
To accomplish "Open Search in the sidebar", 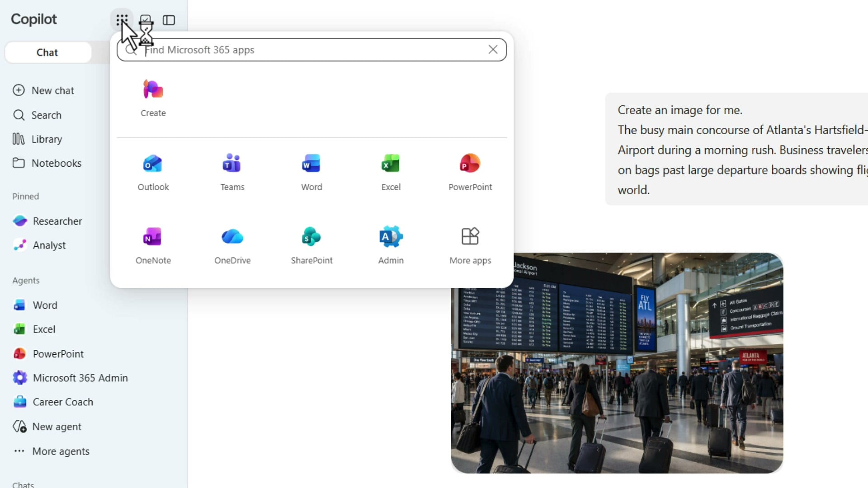I will click(38, 115).
